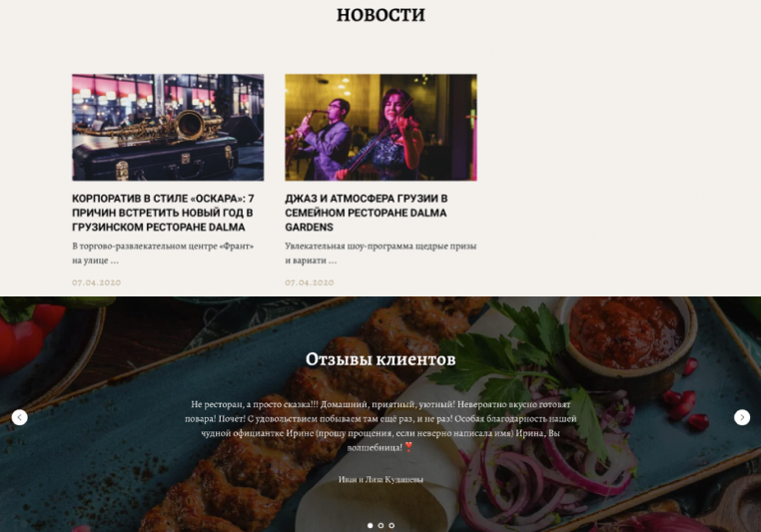Click the date under the Oscar article
This screenshot has height=532, width=761.
[x=97, y=282]
